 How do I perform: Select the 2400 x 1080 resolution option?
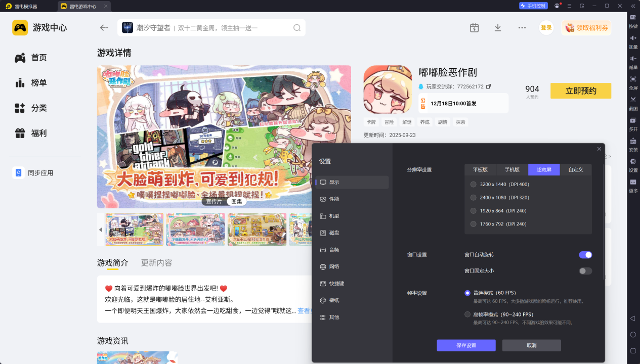(474, 198)
